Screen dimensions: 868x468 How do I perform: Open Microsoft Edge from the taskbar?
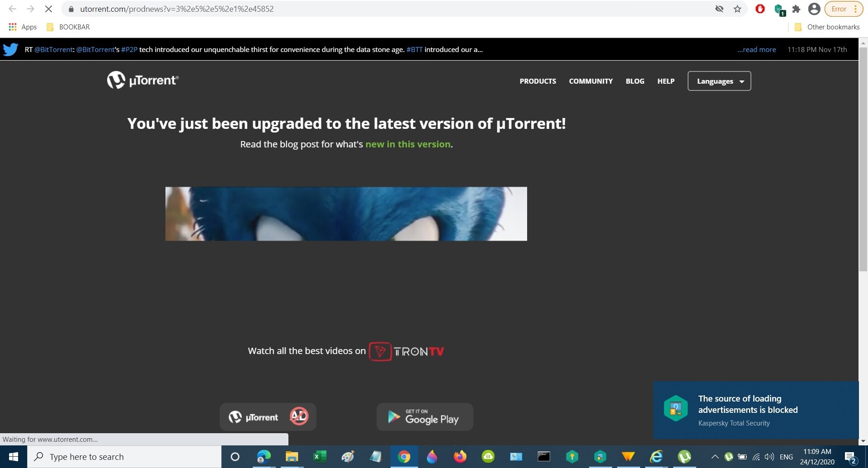[264, 457]
